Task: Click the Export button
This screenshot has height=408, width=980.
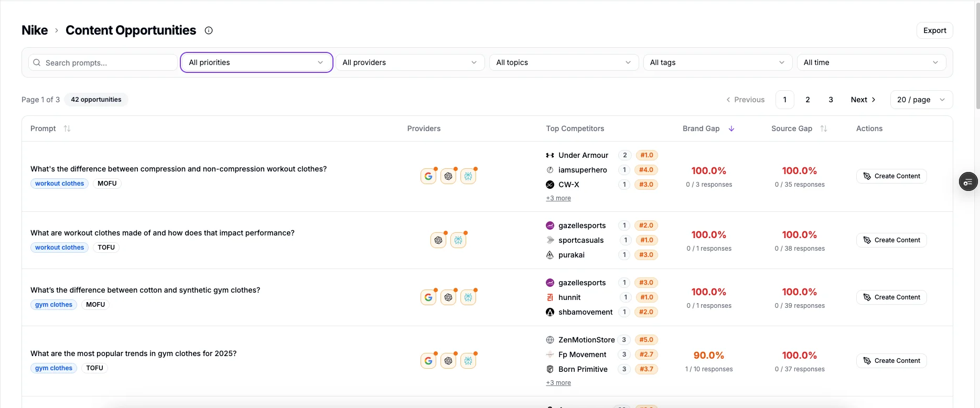Action: point(934,30)
